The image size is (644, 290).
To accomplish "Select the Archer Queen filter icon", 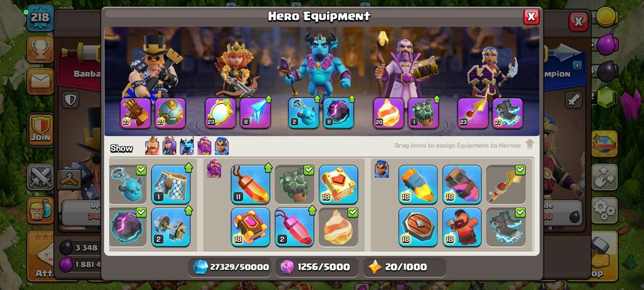I will coord(169,146).
